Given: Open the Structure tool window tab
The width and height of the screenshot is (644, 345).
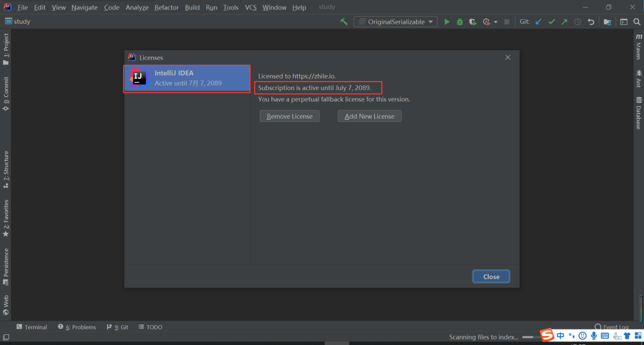Looking at the screenshot, I should pos(6,169).
